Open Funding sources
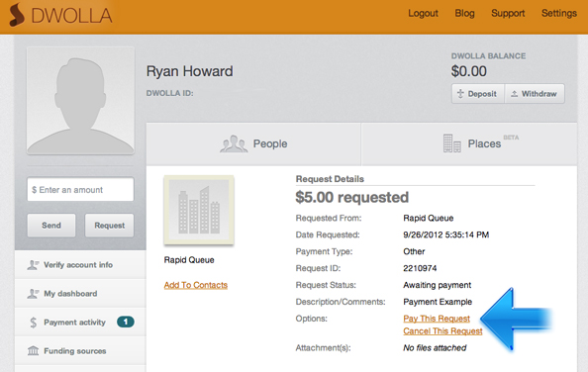 coord(80,351)
